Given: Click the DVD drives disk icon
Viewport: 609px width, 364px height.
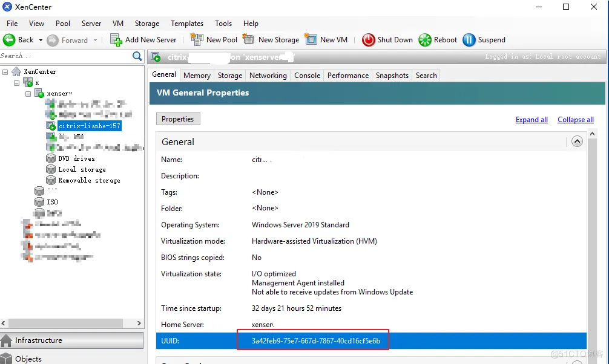Looking at the screenshot, I should 51,158.
